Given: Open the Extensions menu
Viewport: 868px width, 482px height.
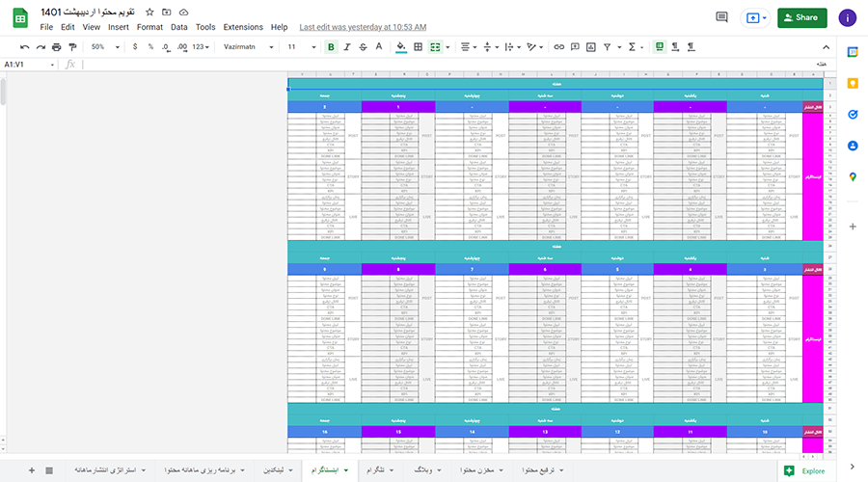Looking at the screenshot, I should click(242, 28).
